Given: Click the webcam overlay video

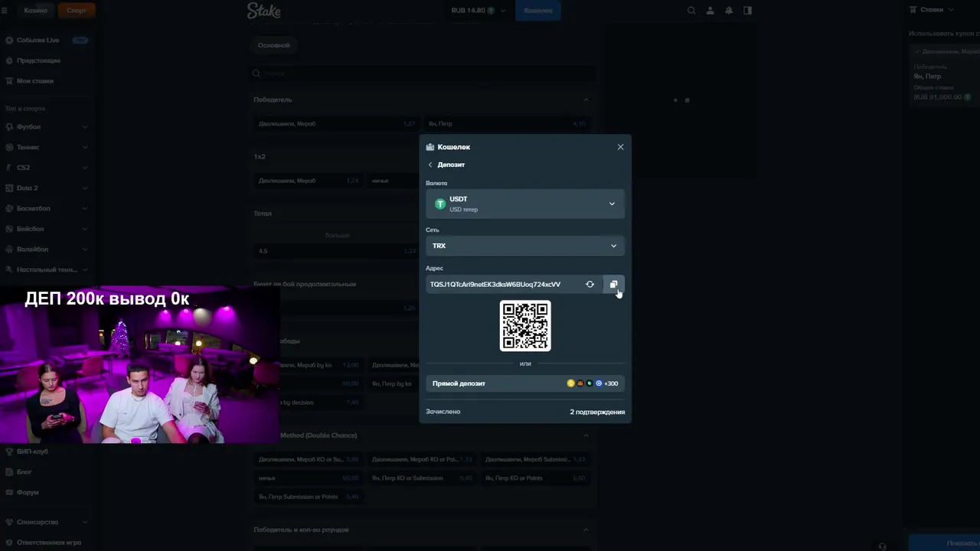Looking at the screenshot, I should [139, 364].
